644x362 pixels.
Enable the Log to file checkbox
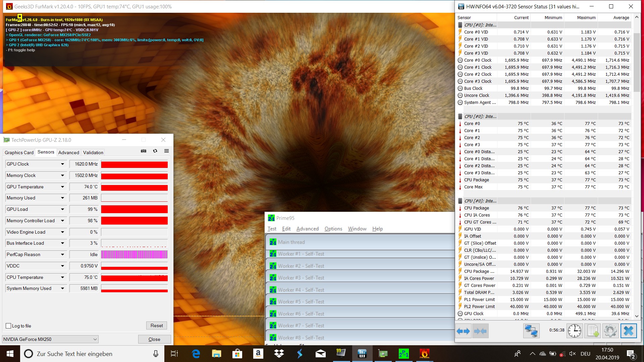coord(9,326)
